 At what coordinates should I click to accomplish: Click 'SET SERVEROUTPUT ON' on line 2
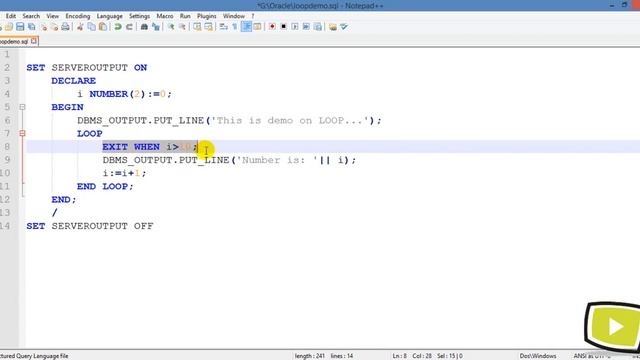(x=87, y=68)
